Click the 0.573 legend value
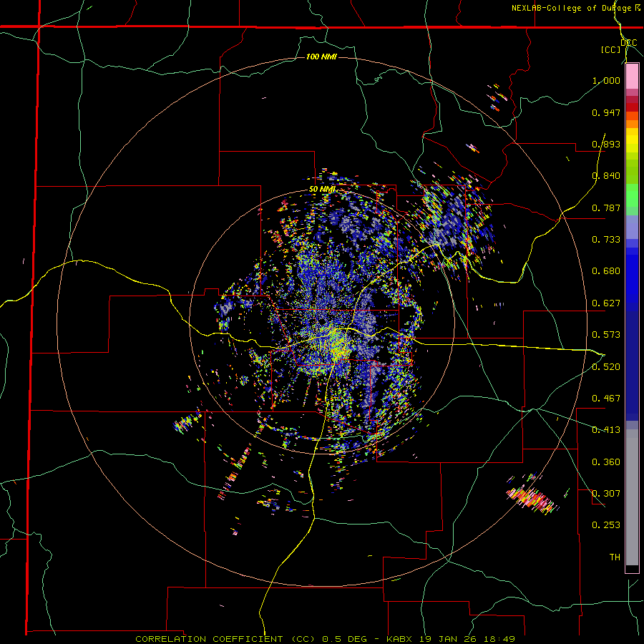 click(606, 335)
